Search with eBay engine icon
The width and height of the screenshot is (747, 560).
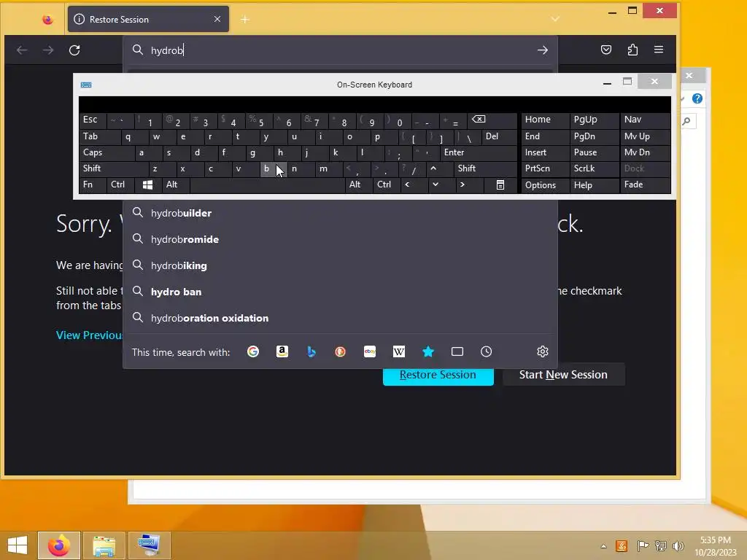370,351
